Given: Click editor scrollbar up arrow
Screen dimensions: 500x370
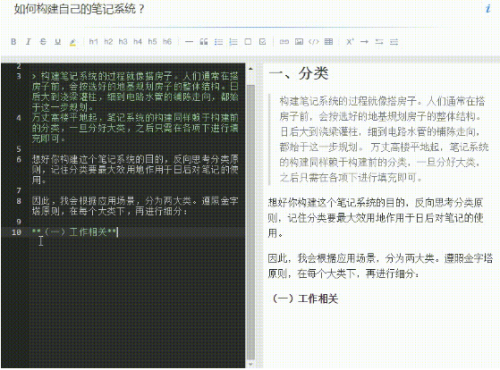Looking at the screenshot, I should [251, 69].
